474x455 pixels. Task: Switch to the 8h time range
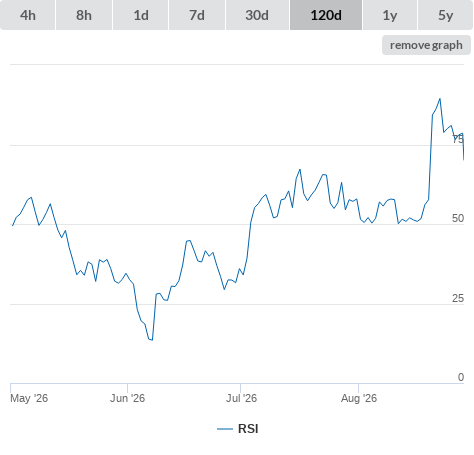click(x=84, y=15)
